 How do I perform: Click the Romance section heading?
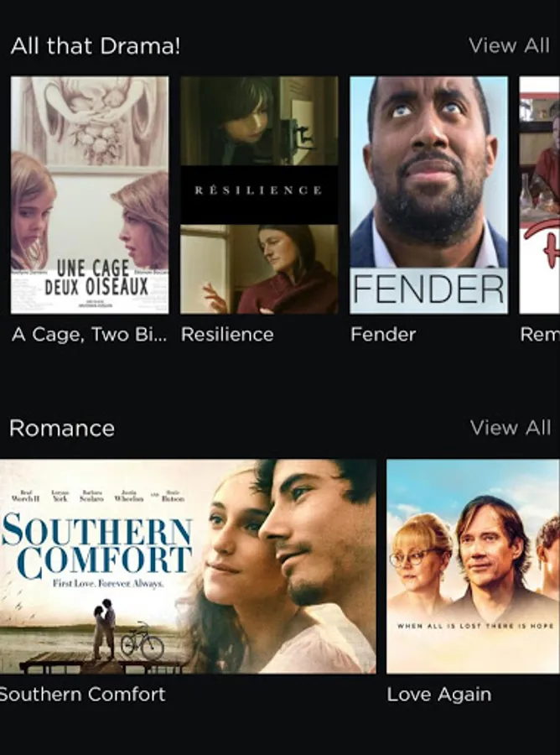[62, 428]
